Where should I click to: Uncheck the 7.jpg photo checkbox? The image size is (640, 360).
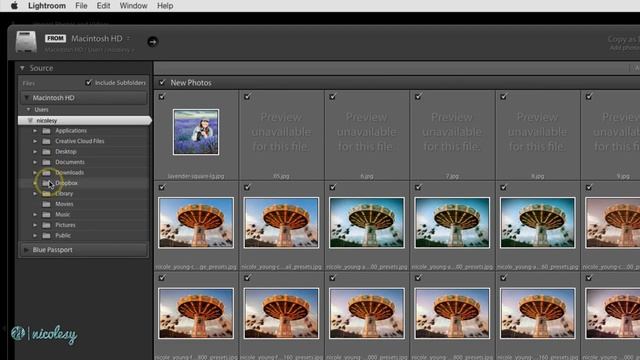(418, 96)
